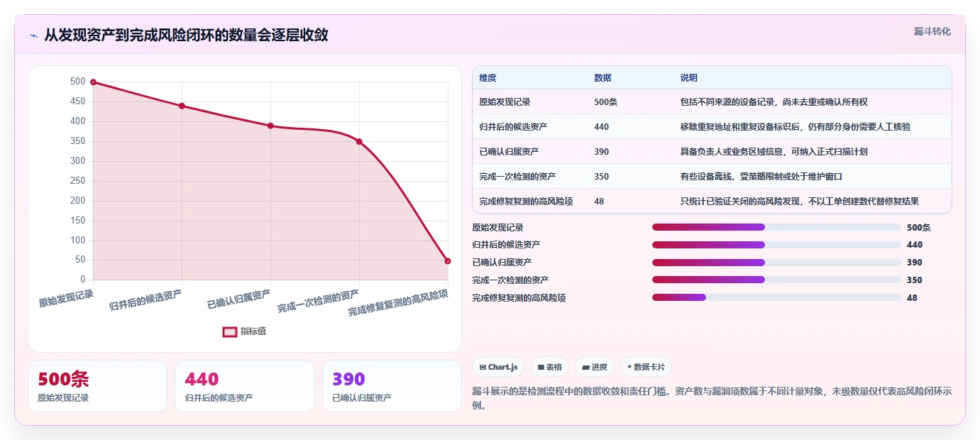980x440 pixels.
Task: Click the chart data point for 已确认归属资产
Action: (x=270, y=126)
